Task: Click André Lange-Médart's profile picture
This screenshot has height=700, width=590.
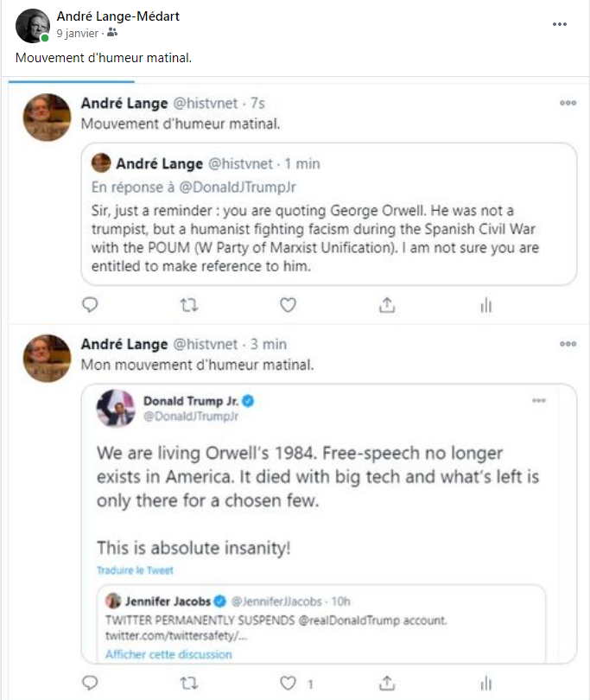Action: point(33,26)
